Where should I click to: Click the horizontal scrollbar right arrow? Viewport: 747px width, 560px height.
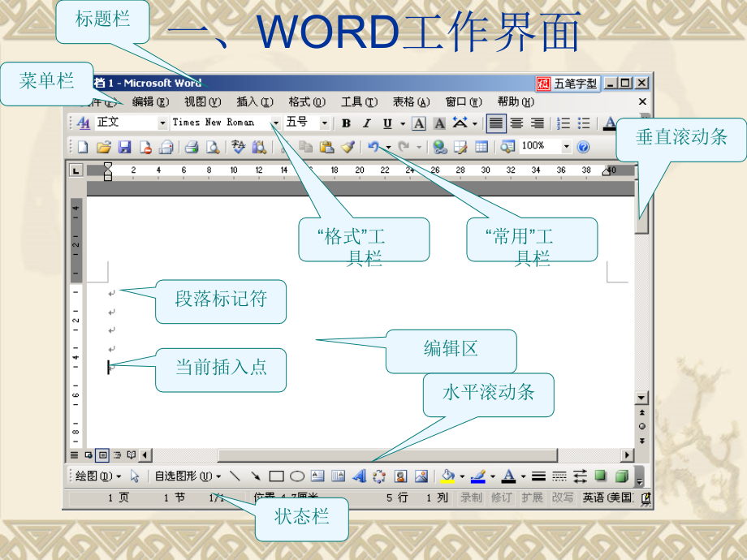click(628, 454)
